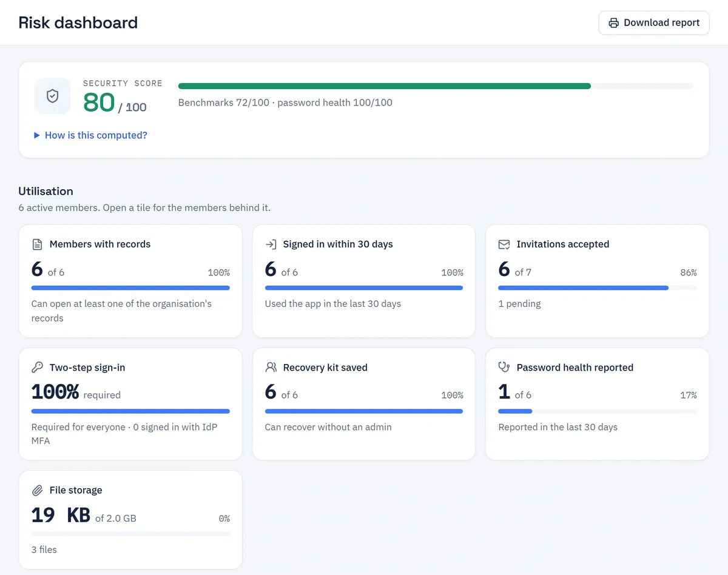Click the key icon on Two-step sign-in

tap(37, 368)
